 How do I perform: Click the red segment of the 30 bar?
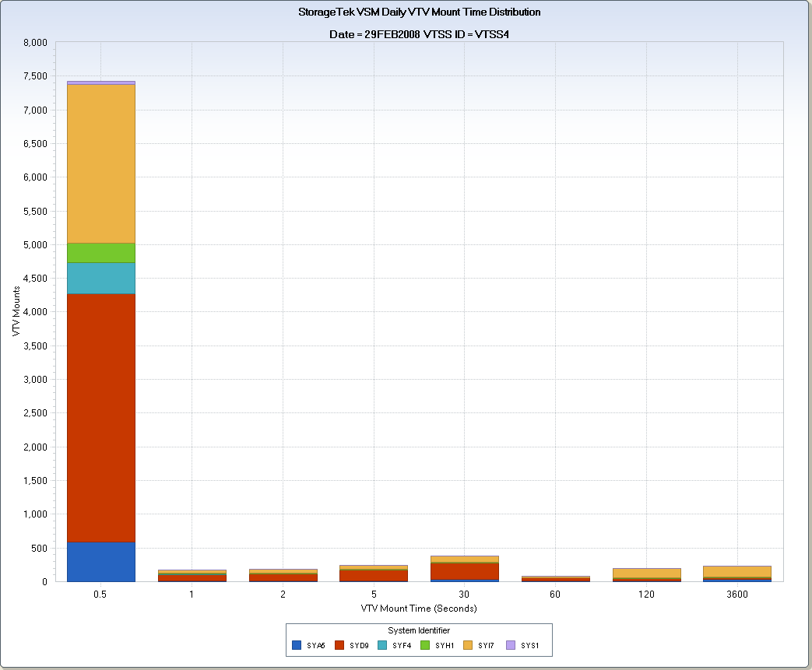coord(465,571)
